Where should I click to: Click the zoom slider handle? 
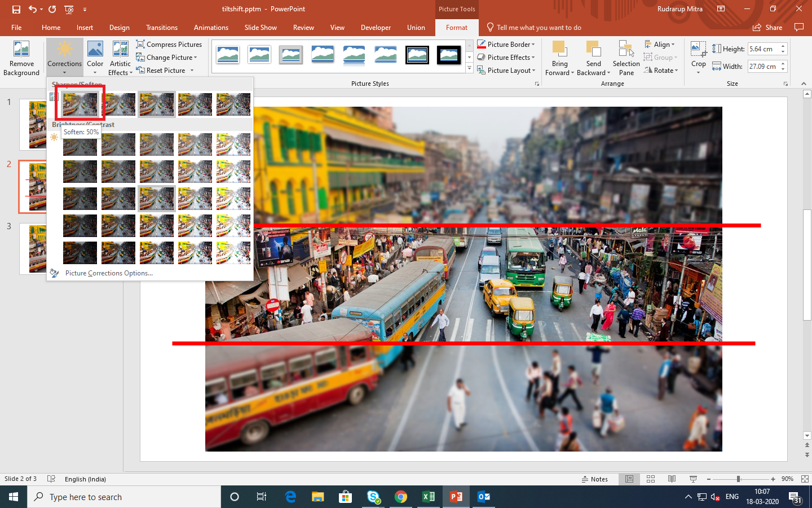[738, 479]
